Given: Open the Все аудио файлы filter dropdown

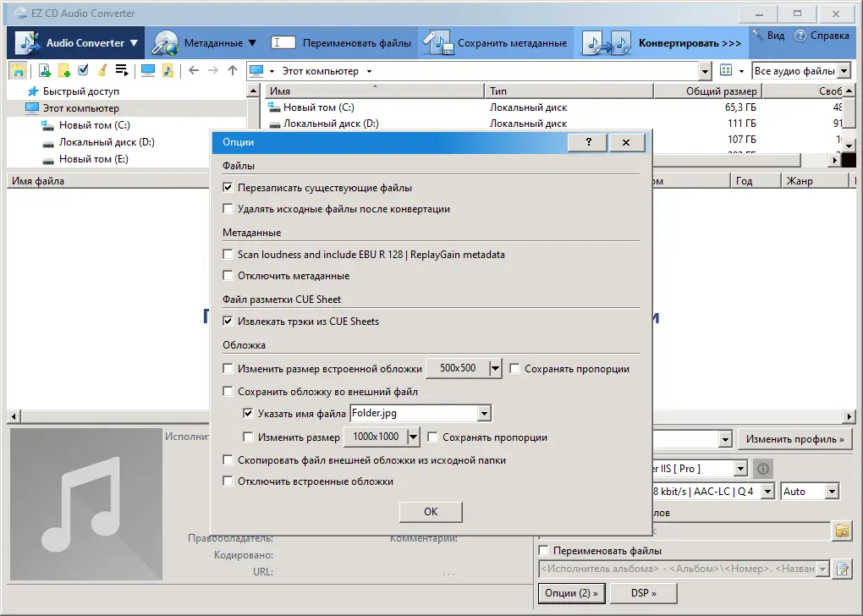Looking at the screenshot, I should point(844,71).
